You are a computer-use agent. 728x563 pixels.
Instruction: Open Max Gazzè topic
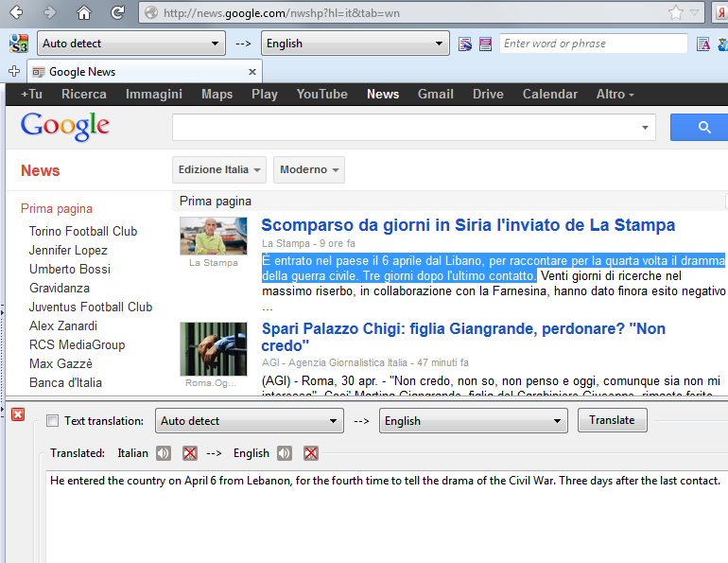point(61,363)
